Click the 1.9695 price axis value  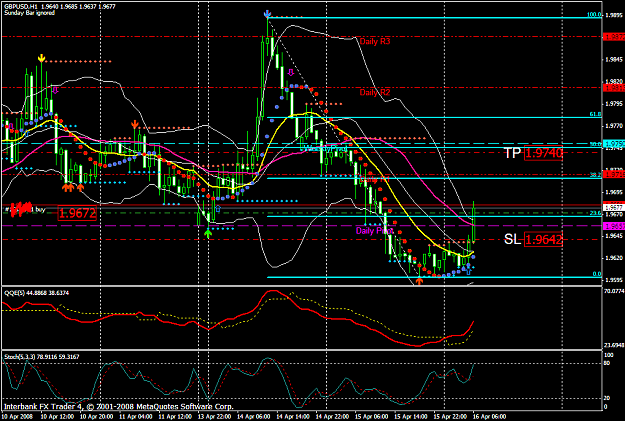pyautogui.click(x=614, y=192)
